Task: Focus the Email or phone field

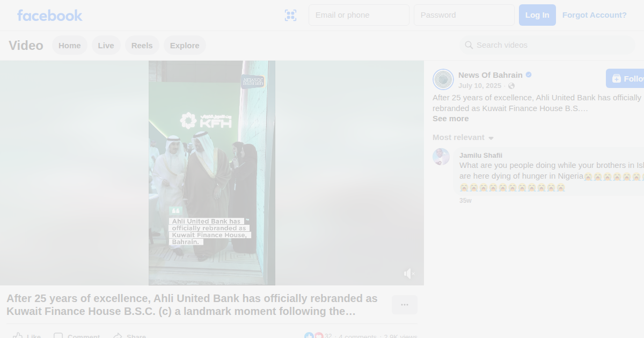Action: (x=358, y=15)
